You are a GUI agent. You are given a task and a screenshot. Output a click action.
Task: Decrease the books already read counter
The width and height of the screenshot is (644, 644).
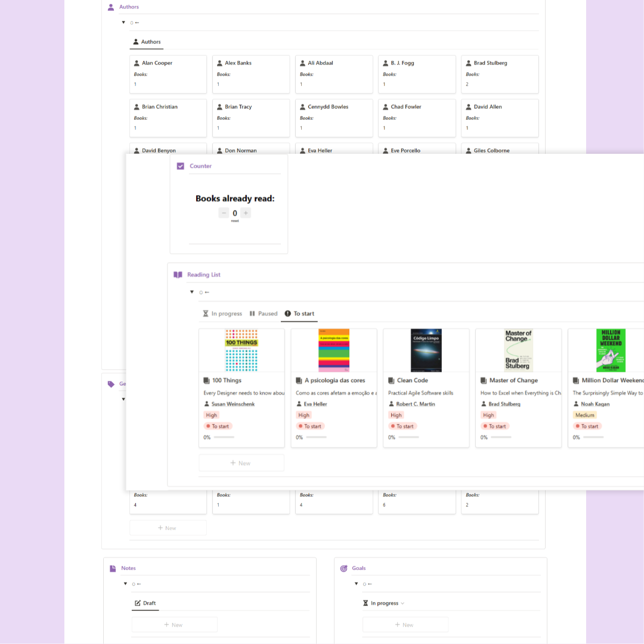click(x=224, y=213)
